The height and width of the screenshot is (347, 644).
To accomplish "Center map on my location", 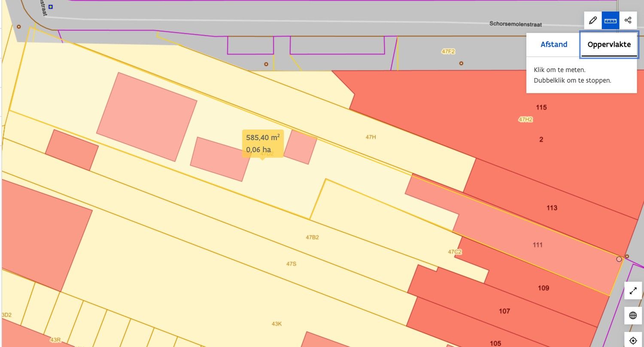I will click(x=633, y=341).
